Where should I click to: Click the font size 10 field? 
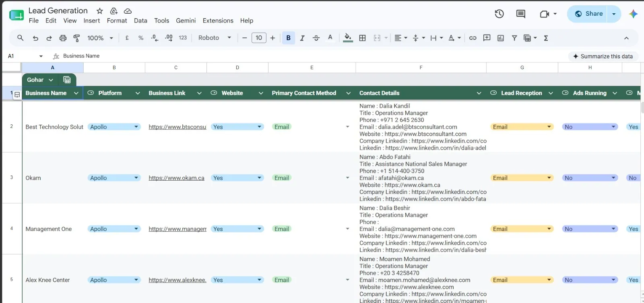click(259, 38)
